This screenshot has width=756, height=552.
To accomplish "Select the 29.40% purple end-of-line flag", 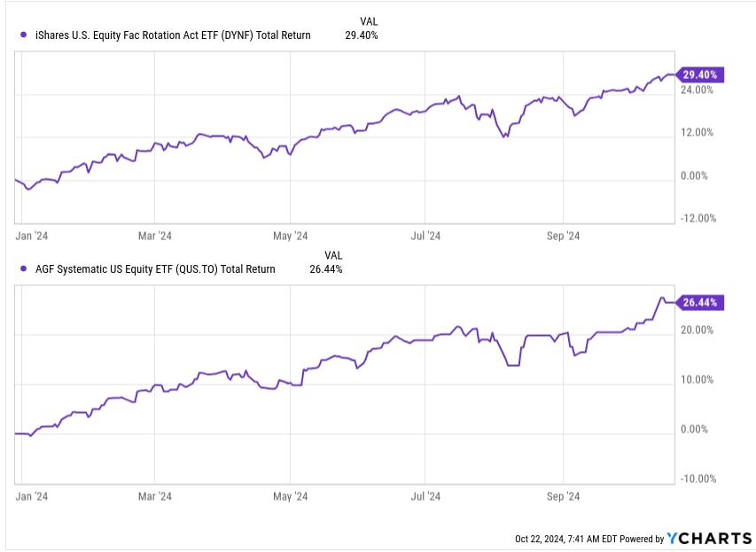I will coord(701,74).
